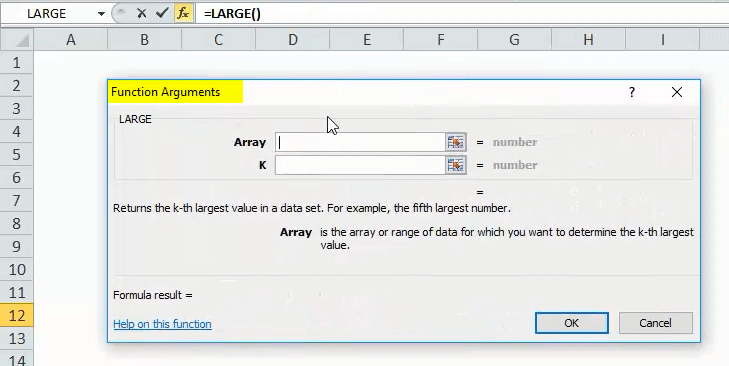
Task: Select column H header
Action: point(588,40)
